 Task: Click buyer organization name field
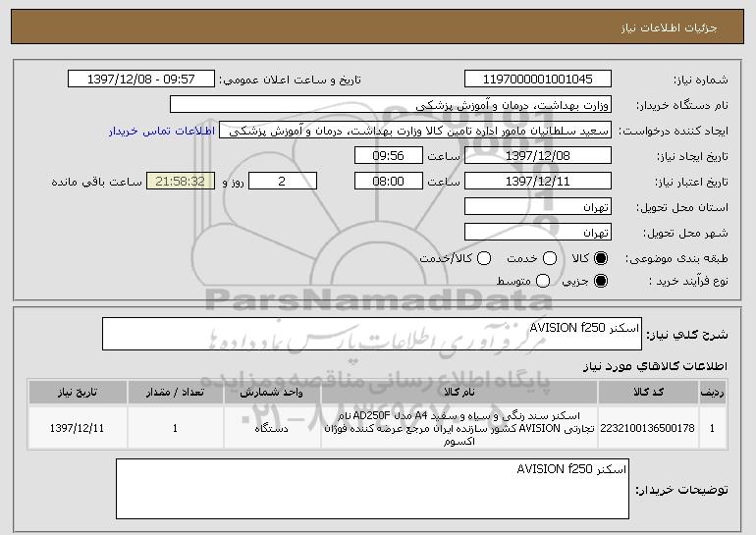pyautogui.click(x=391, y=105)
